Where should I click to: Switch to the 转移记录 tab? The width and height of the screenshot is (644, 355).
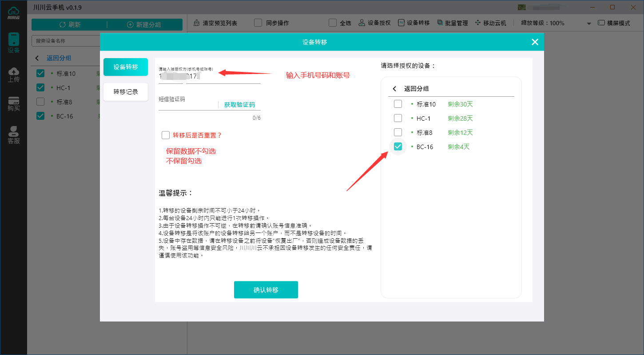click(126, 92)
